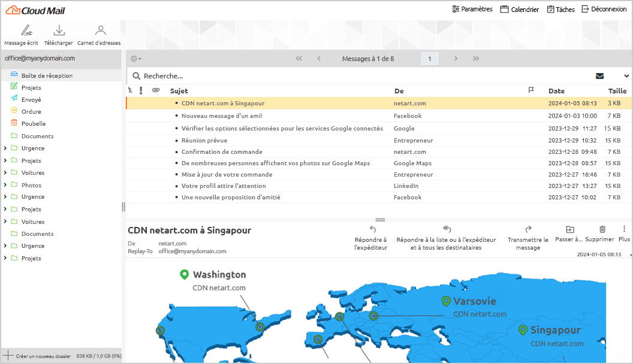Click the Message écrit compose icon

(x=26, y=31)
